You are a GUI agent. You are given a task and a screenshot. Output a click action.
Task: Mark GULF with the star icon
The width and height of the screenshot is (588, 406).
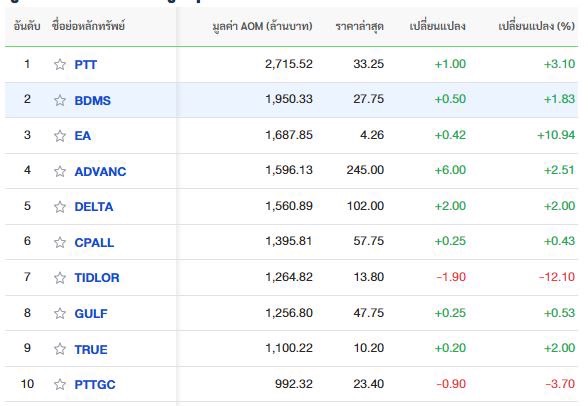tap(60, 313)
